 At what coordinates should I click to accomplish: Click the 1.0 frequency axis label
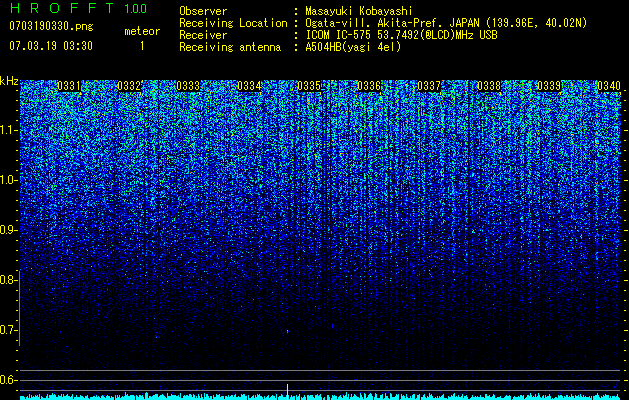9,180
